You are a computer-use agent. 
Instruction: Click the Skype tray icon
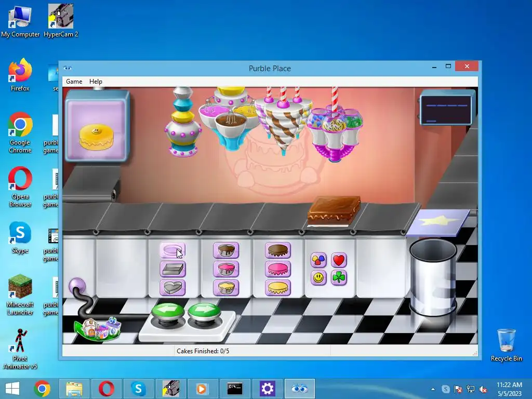[446, 389]
